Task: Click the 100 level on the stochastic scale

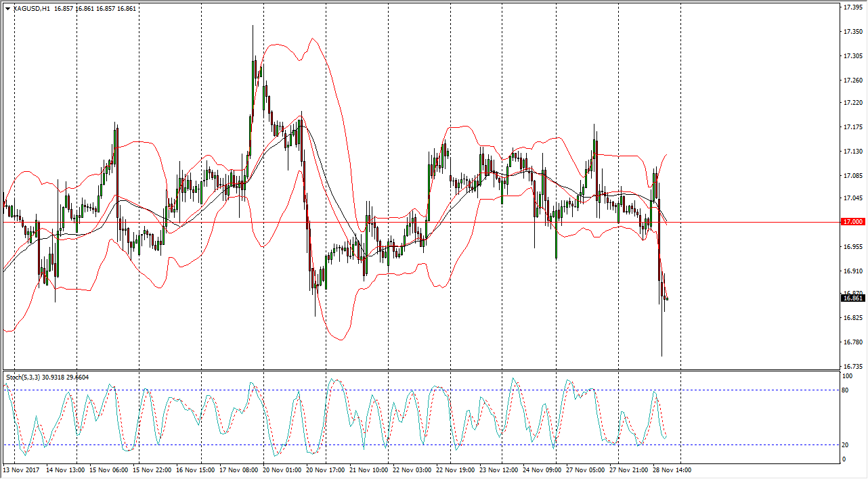Action: [x=848, y=375]
